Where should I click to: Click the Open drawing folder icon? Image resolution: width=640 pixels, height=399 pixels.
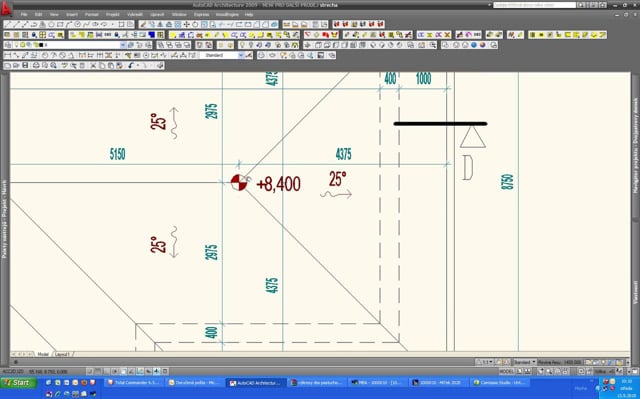16,65
